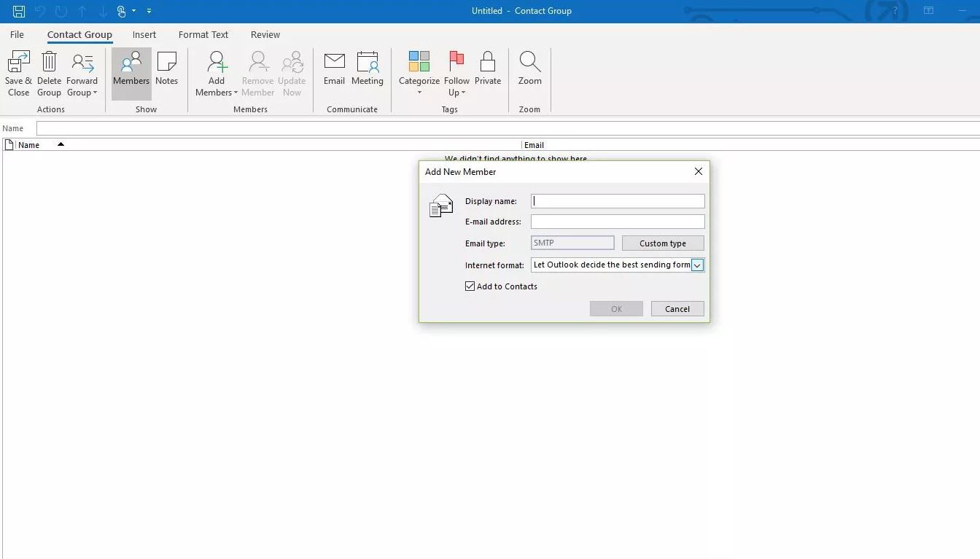Click E-mail address field in dialog
The width and height of the screenshot is (980, 559).
(x=618, y=222)
